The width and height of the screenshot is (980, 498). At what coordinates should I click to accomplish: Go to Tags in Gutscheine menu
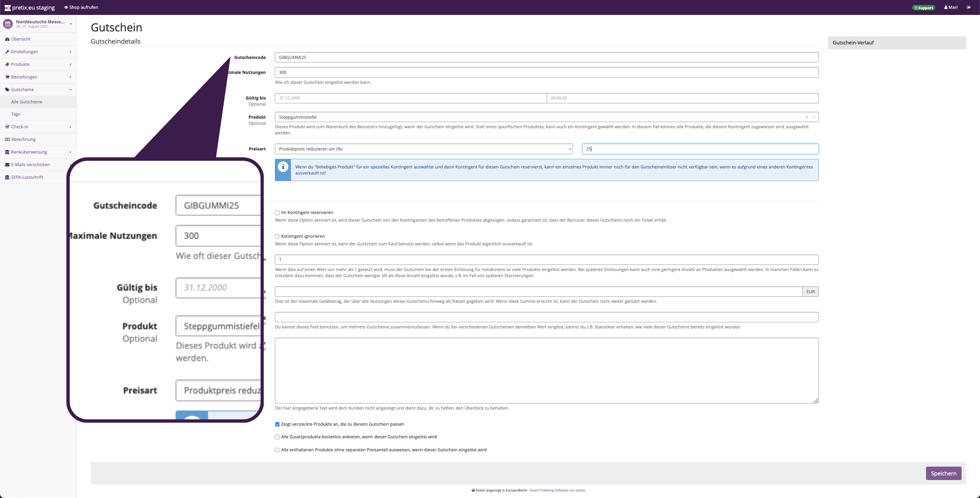(16, 114)
